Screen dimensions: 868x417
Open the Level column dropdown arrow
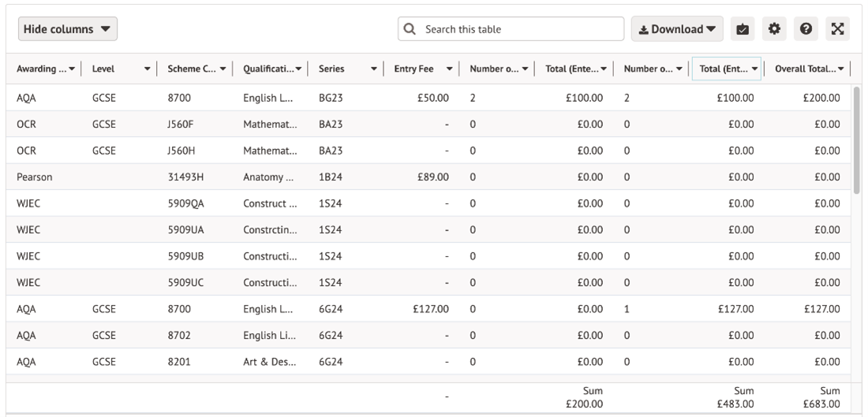[148, 69]
